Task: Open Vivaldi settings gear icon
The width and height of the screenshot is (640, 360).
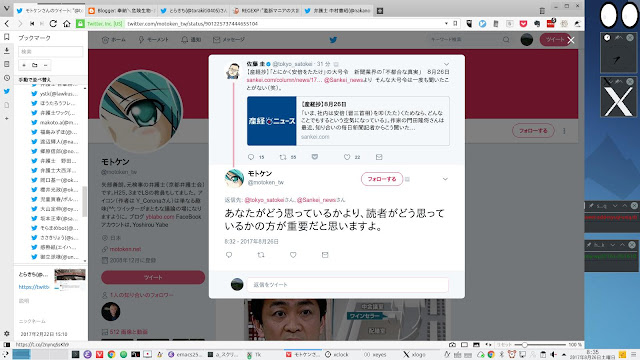Action: [7, 333]
